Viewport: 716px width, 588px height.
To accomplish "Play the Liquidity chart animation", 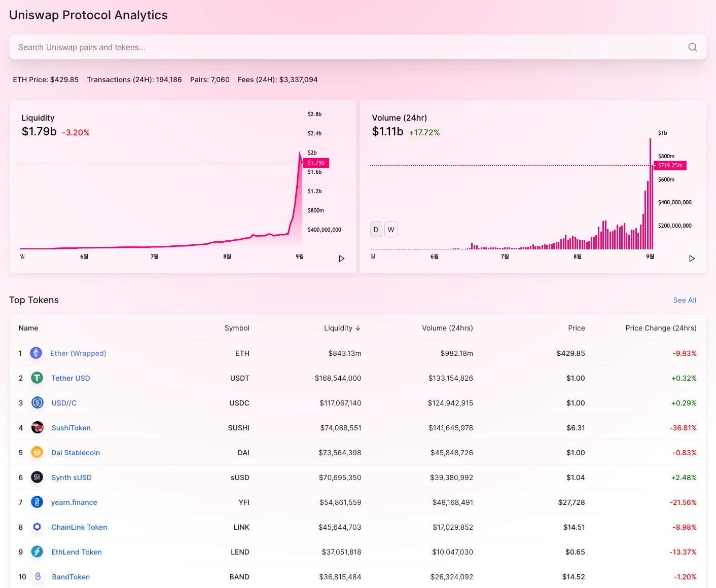I will pos(341,259).
